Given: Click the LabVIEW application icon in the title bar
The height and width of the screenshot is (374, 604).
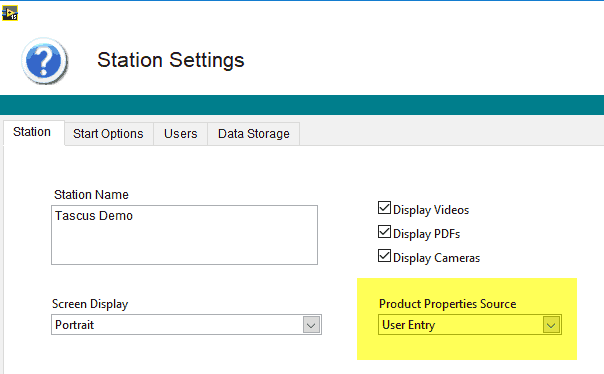Looking at the screenshot, I should 10,13.
